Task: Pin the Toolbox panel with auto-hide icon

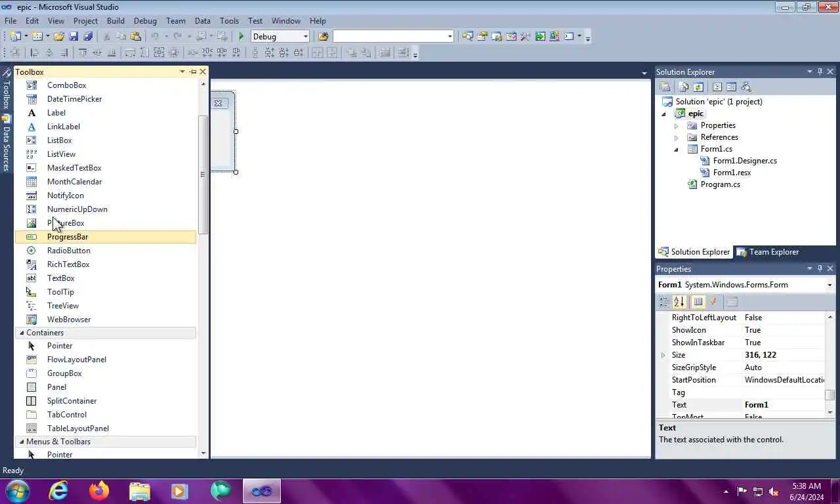Action: tap(192, 72)
